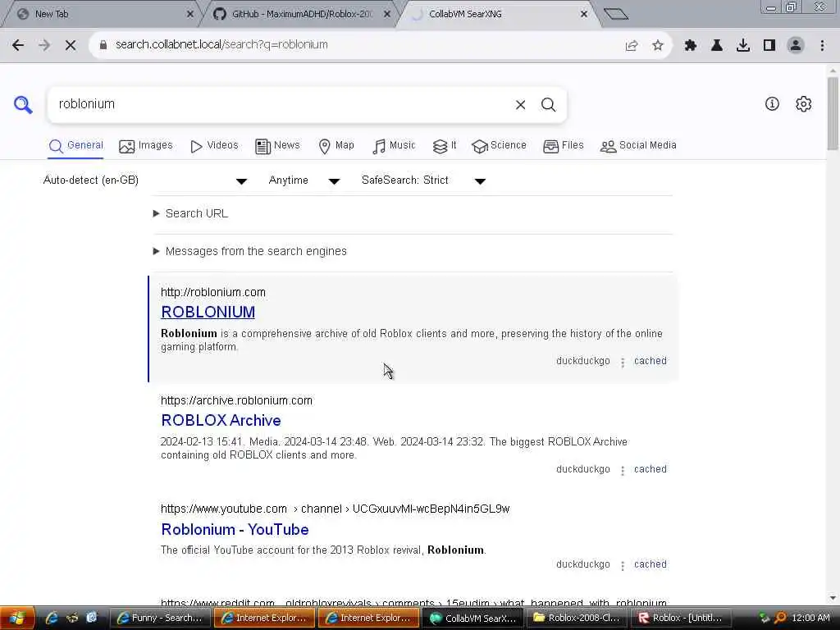Viewport: 840px width, 630px height.
Task: Close the GitHub Roblox tab
Action: click(x=387, y=15)
